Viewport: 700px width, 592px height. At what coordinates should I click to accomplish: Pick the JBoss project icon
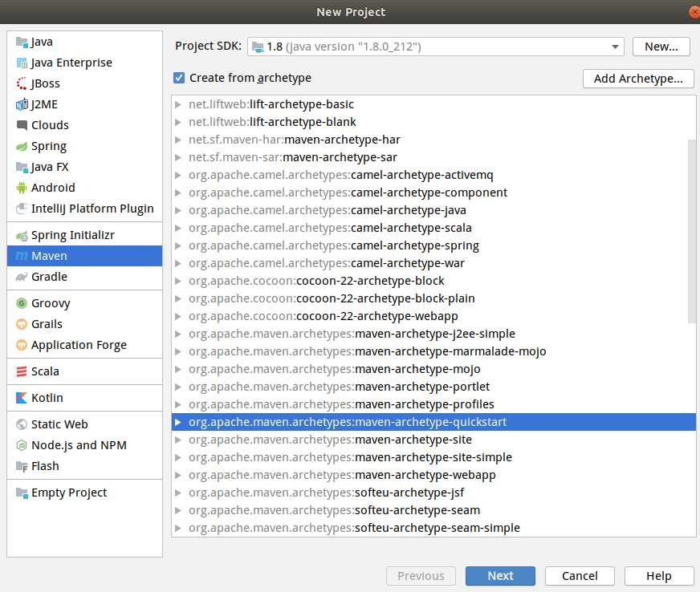(22, 83)
